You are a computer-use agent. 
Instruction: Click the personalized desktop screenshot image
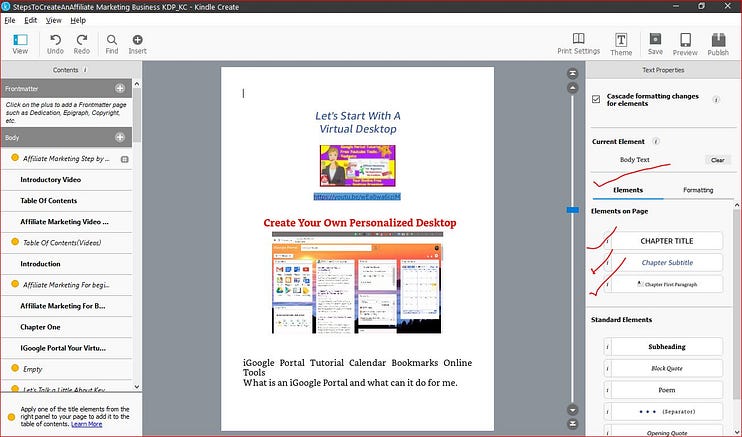pos(357,283)
